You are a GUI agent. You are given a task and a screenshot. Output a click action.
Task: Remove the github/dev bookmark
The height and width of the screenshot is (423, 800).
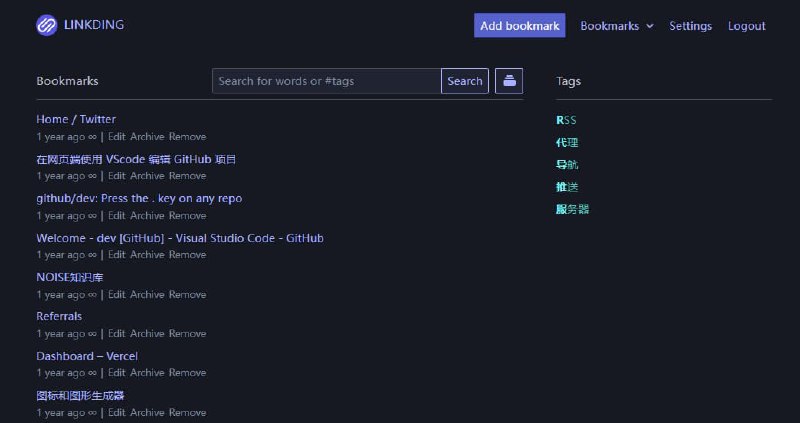point(188,216)
